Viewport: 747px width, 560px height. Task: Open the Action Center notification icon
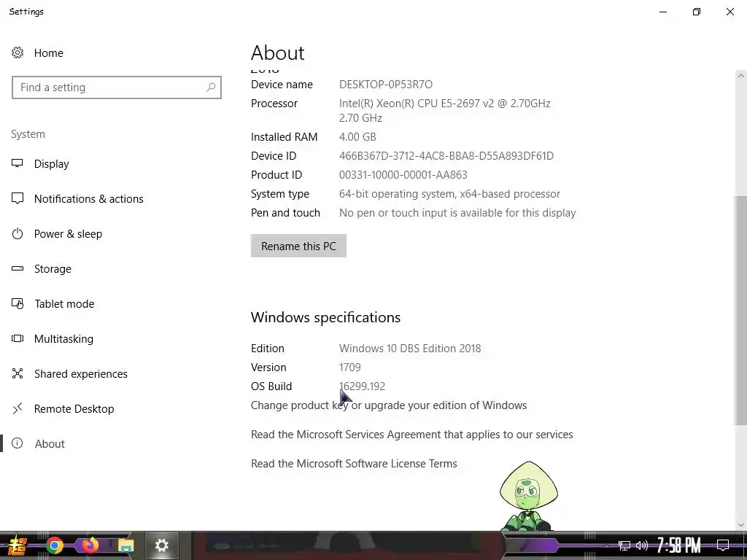click(x=723, y=545)
